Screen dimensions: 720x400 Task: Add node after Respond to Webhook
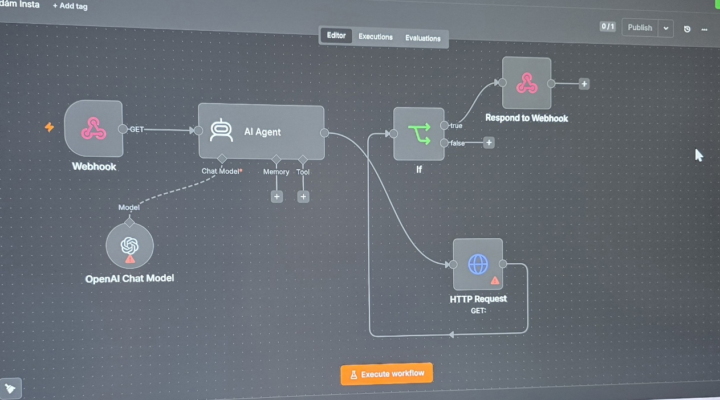(584, 84)
